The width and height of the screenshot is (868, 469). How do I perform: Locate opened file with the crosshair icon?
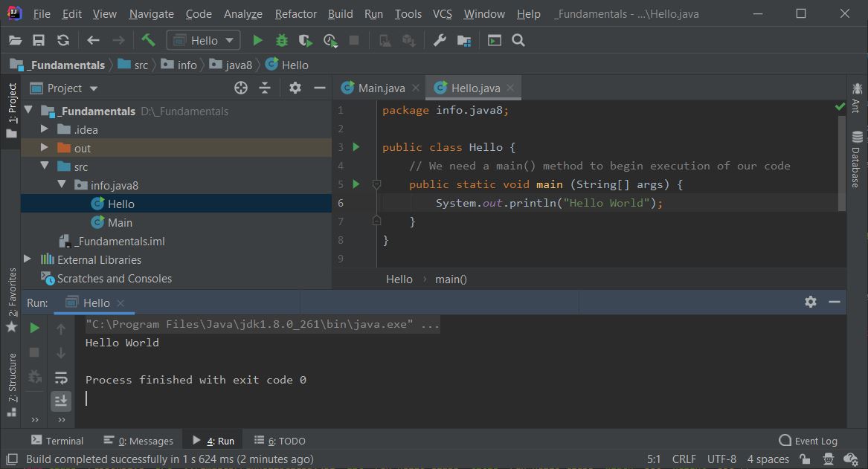[241, 88]
